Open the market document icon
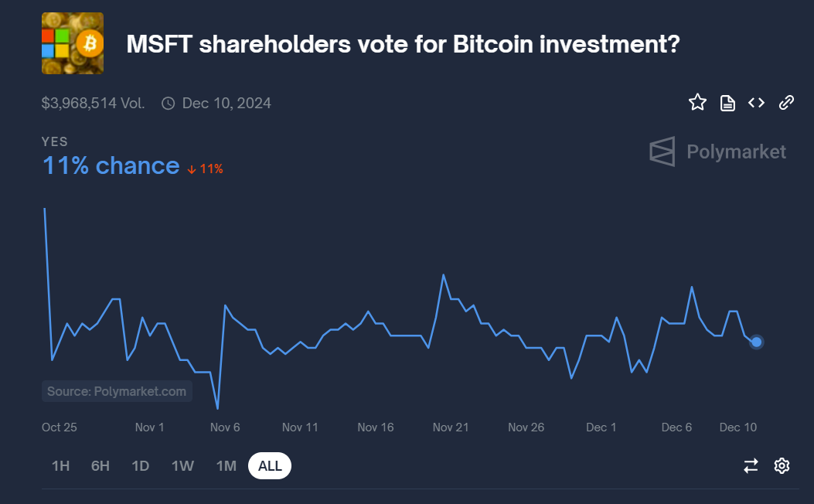814x504 pixels. [x=727, y=103]
